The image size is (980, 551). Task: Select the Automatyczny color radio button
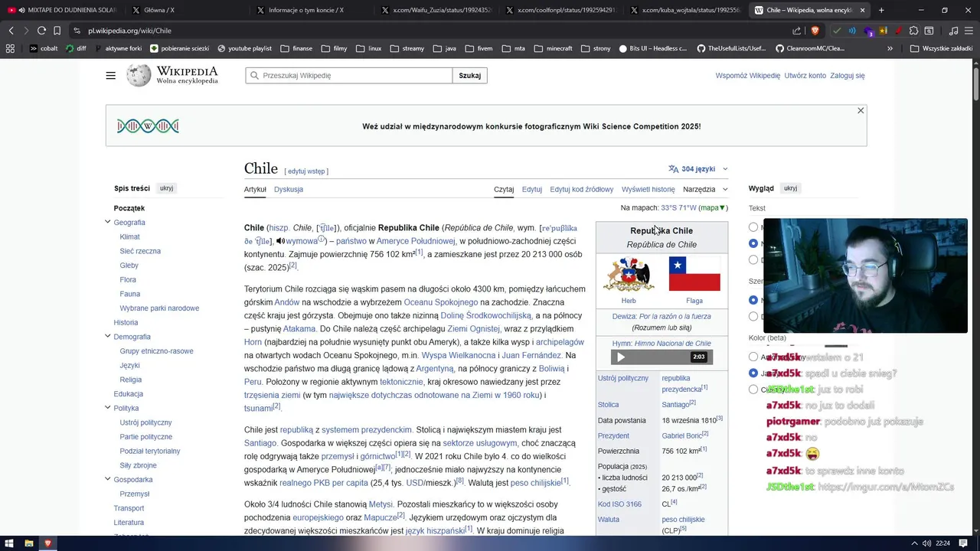click(x=753, y=357)
